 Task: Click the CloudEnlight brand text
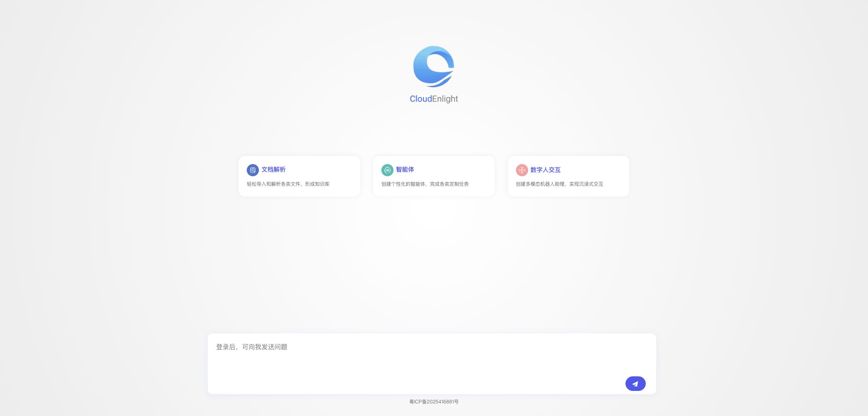pos(434,99)
